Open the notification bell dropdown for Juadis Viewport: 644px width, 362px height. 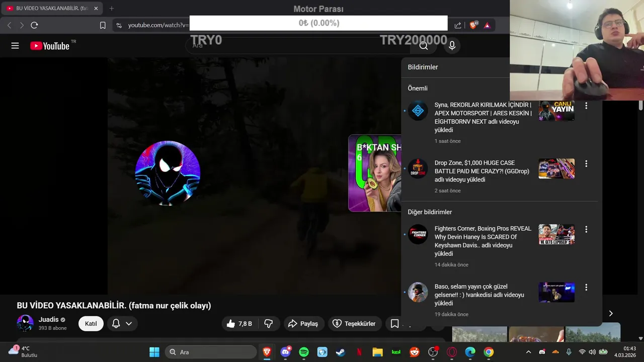pos(122,324)
